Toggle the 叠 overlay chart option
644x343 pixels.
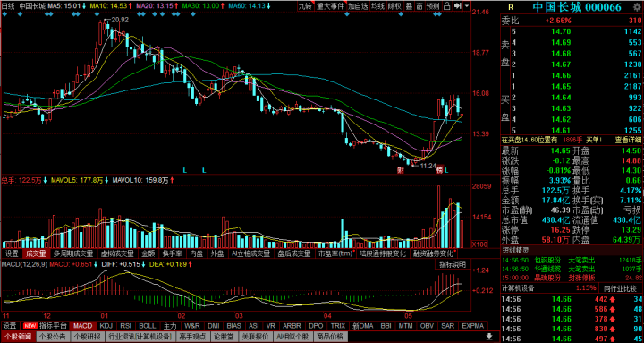pos(409,5)
